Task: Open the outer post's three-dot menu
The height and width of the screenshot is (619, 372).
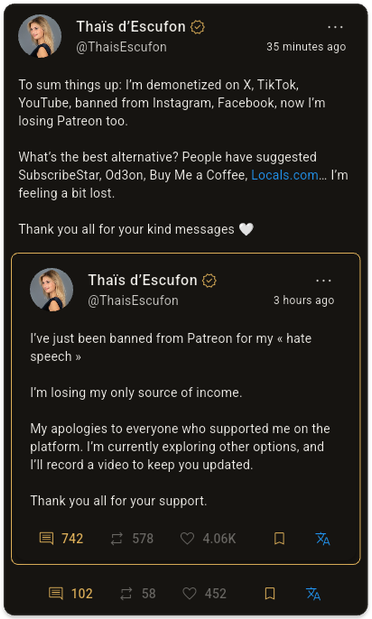Action: [x=335, y=27]
